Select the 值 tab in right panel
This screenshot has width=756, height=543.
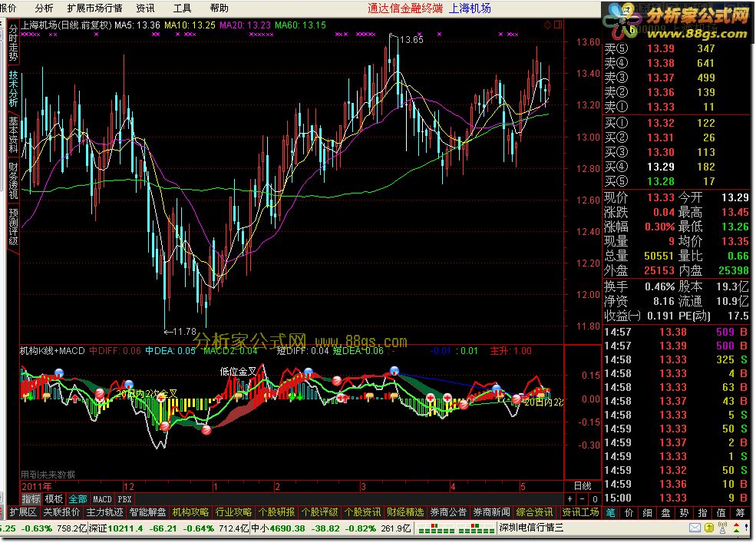tap(721, 512)
